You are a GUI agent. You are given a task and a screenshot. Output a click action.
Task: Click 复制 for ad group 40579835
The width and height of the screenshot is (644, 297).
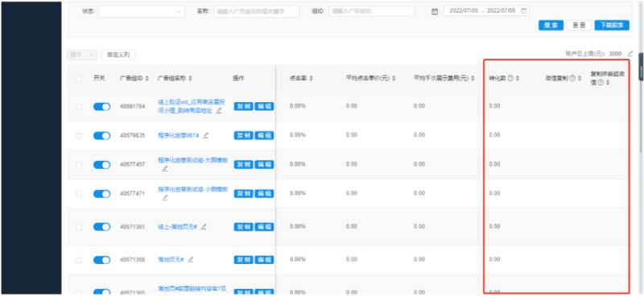click(x=243, y=135)
